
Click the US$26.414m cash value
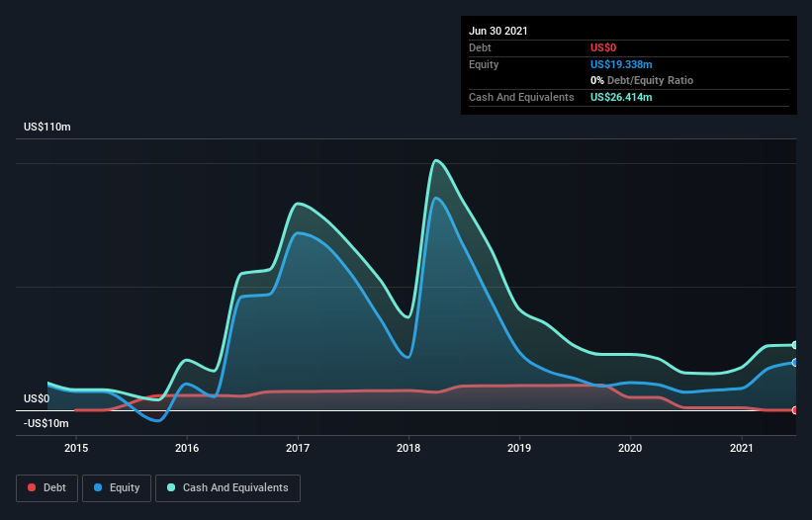click(x=621, y=97)
